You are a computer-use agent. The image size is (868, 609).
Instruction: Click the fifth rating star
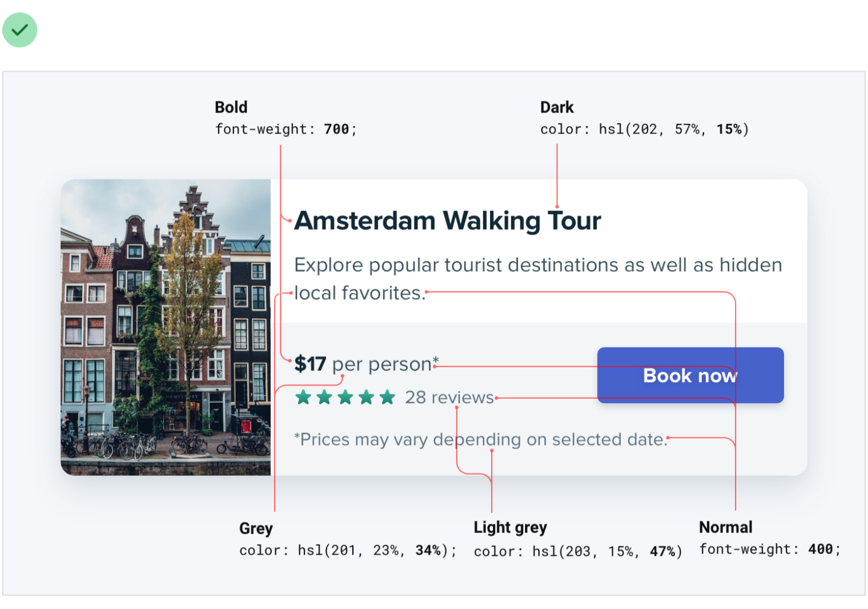click(x=388, y=397)
